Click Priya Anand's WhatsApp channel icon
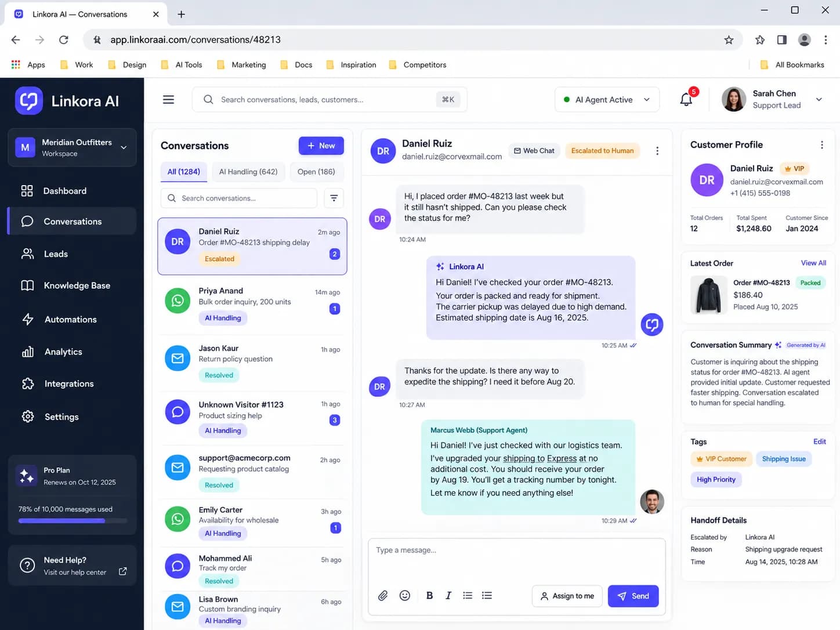The width and height of the screenshot is (840, 630). (x=178, y=300)
